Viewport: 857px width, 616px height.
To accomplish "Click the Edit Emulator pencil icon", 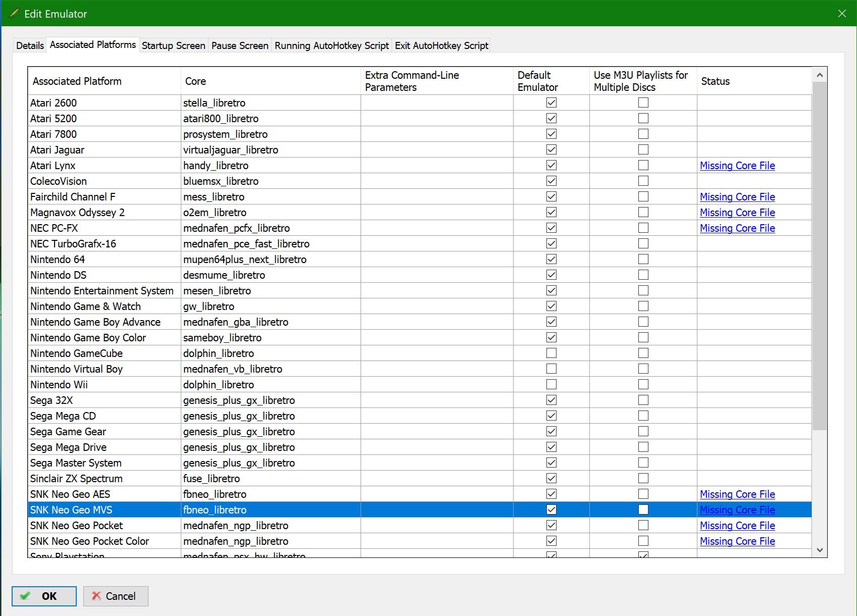I will click(x=14, y=13).
